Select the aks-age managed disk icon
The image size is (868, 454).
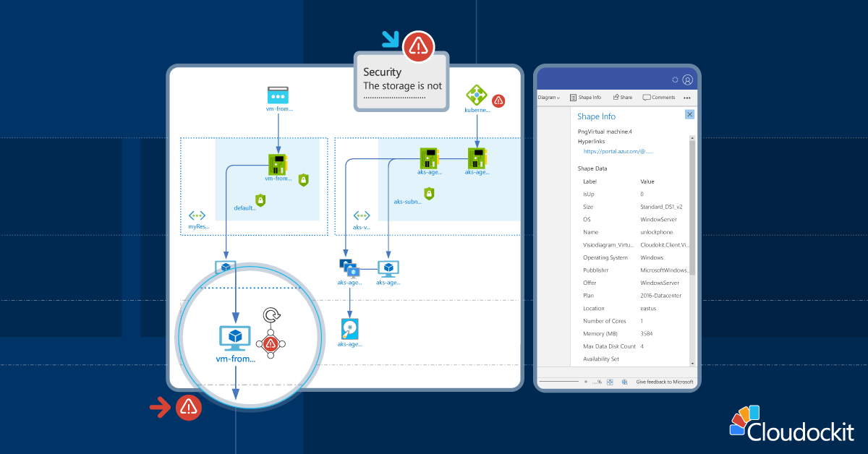coord(350,329)
